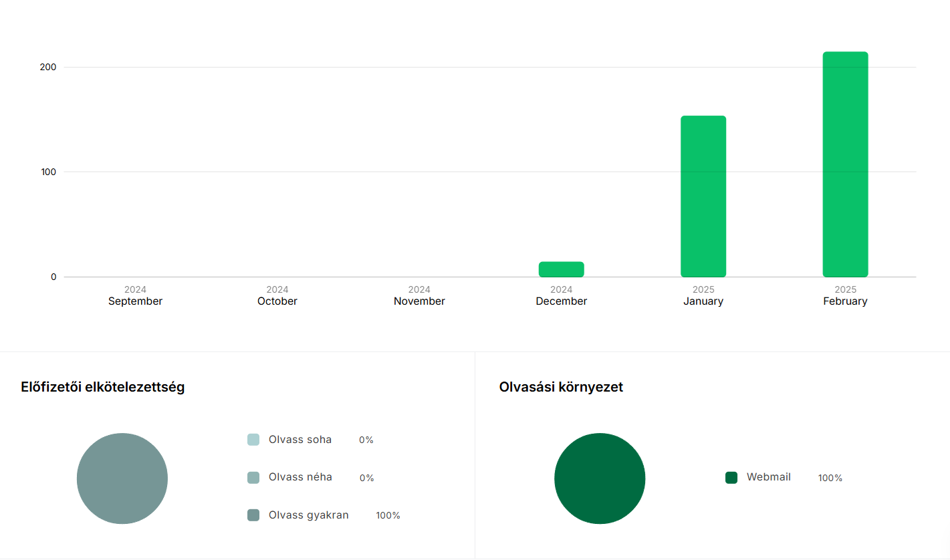Click the November axis label
Screen dimensions: 950x560
419,301
